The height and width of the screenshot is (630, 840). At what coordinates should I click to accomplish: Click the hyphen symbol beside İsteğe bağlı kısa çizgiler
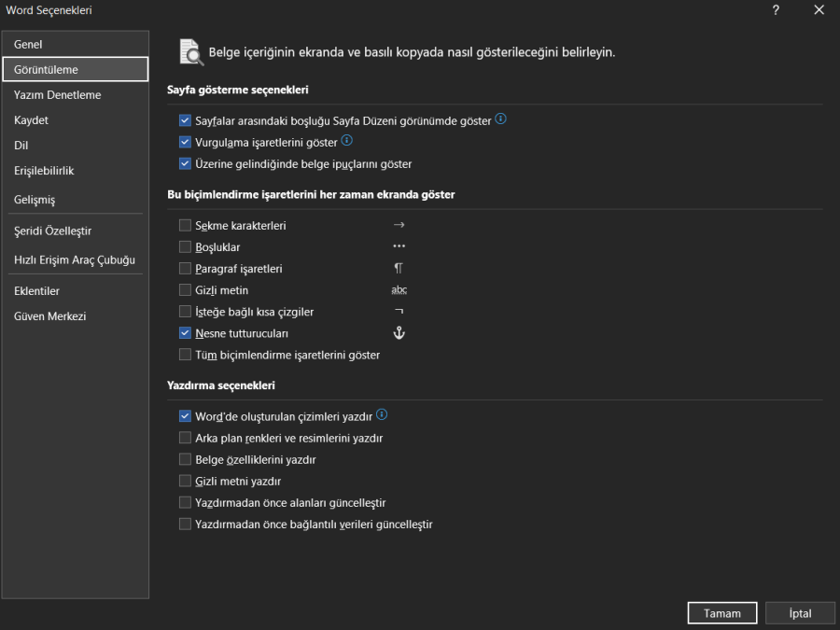(399, 311)
